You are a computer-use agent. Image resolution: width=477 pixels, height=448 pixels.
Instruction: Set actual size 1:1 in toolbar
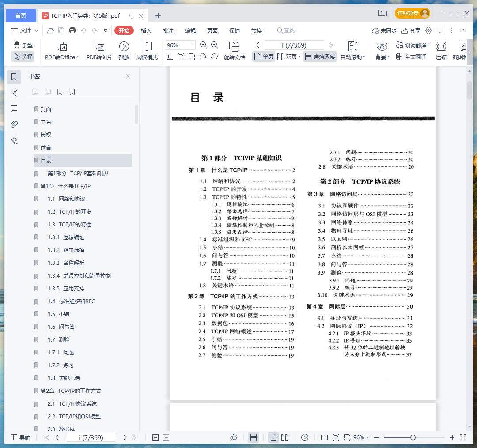170,56
